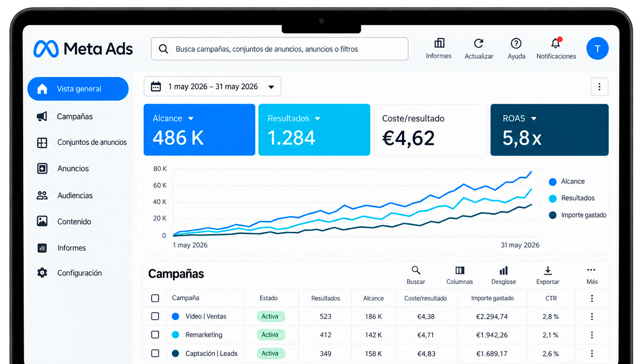This screenshot has width=644, height=364.
Task: Expand the Resultados metric card dropdown
Action: (317, 119)
